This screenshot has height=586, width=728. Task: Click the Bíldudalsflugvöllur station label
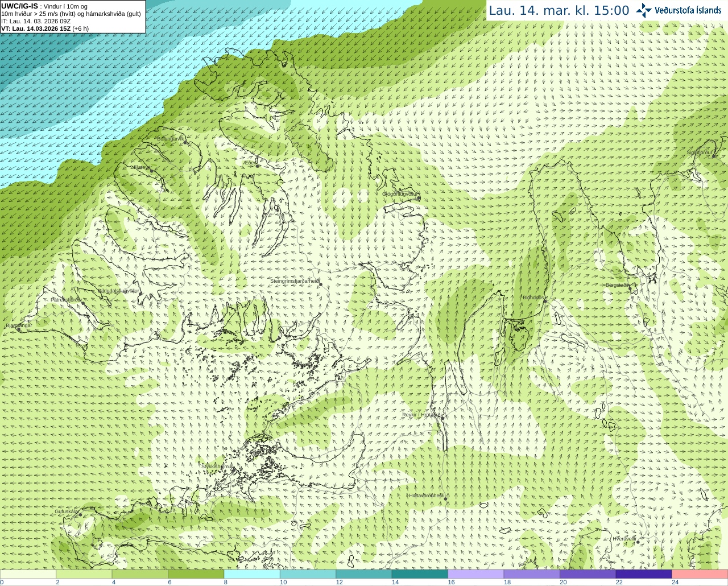[x=118, y=291]
